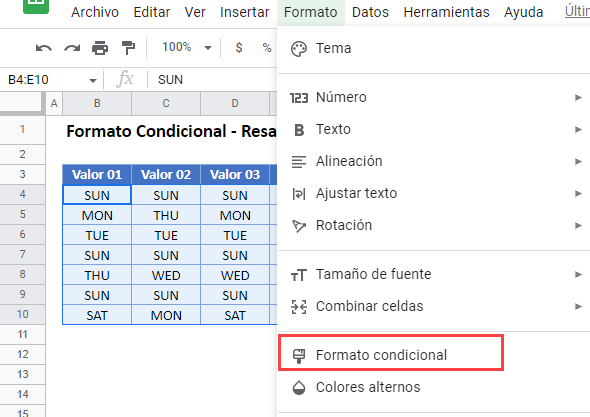Open the Archivo menu
Screen dimensions: 590x417
pos(95,12)
